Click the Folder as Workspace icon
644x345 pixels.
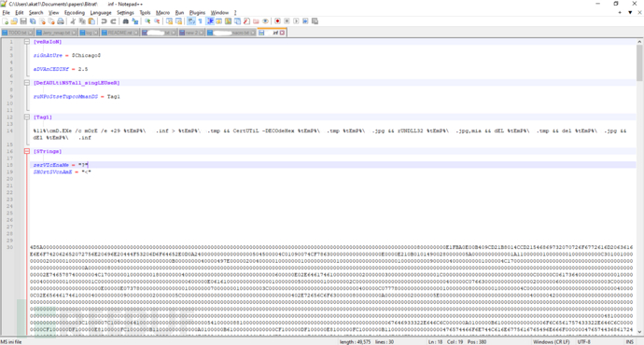[x=256, y=21]
